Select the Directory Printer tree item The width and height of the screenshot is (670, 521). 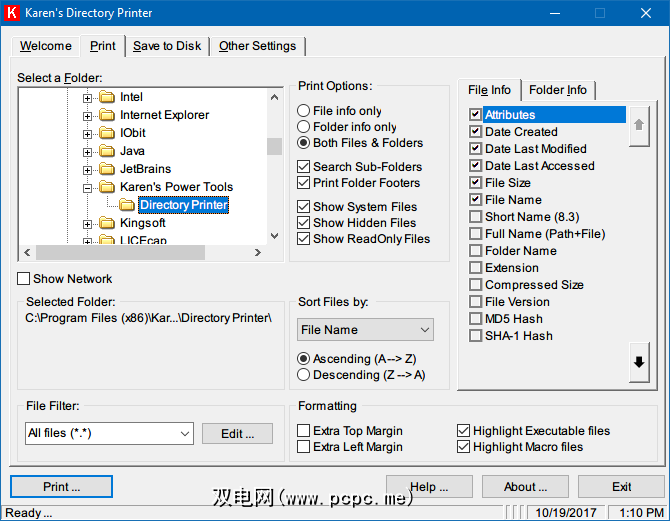(184, 205)
